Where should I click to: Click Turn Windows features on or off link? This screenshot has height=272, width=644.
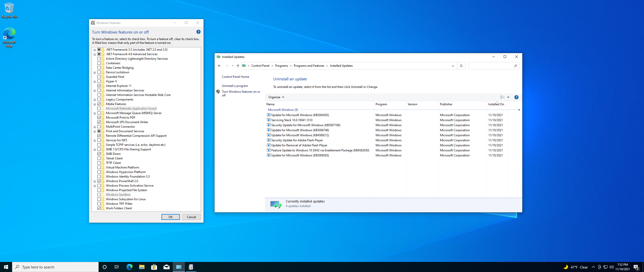[x=241, y=93]
